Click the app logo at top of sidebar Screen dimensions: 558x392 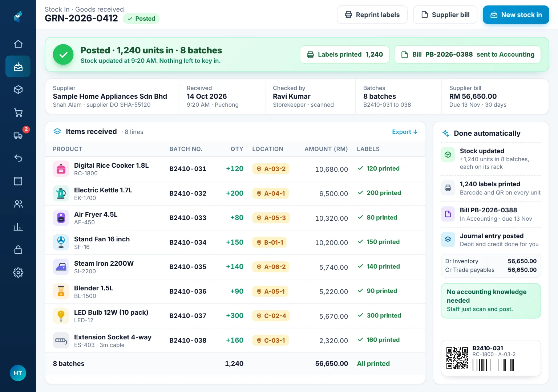18,16
